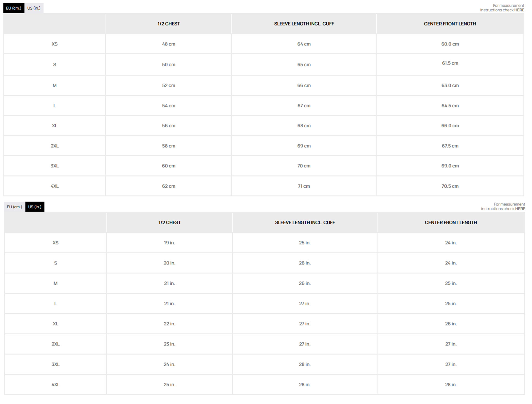Image resolution: width=532 pixels, height=404 pixels.
Task: Click SLEEVE LENGTH INCL. CUFF header in the inches table
Action: (x=305, y=222)
